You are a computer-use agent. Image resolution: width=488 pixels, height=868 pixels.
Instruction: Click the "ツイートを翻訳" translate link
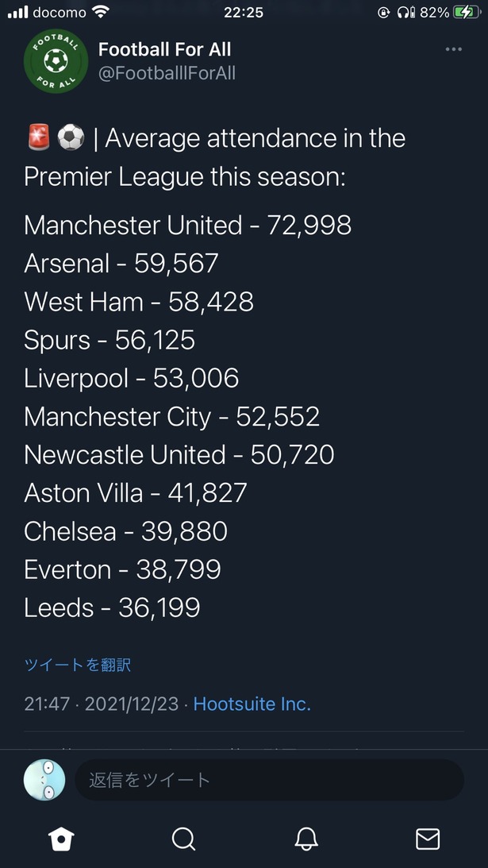pyautogui.click(x=77, y=665)
